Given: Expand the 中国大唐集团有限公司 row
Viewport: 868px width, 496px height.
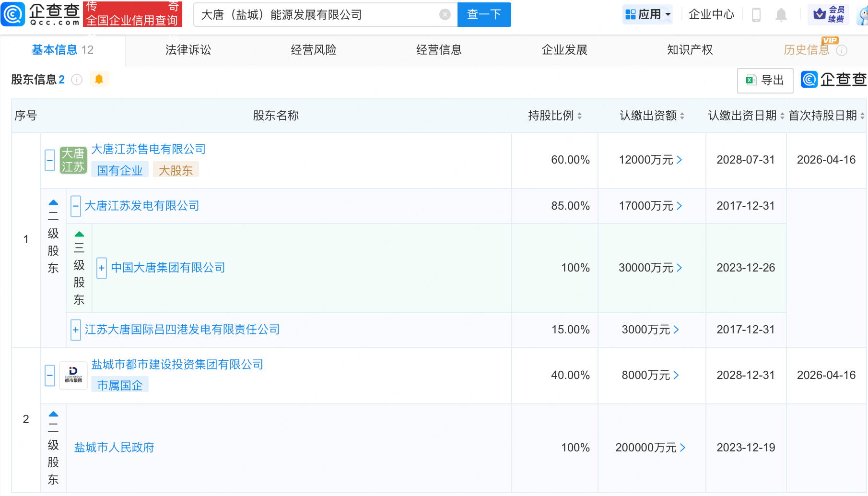Looking at the screenshot, I should [x=102, y=268].
